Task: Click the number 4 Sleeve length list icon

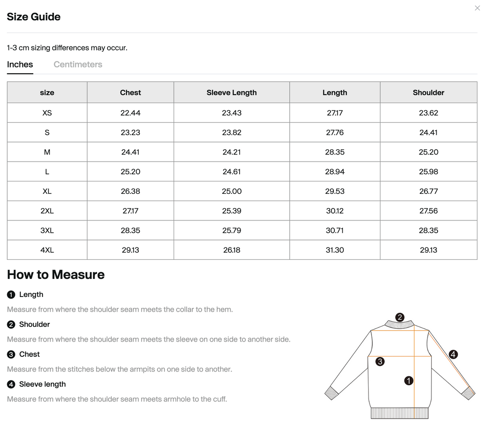Action: (11, 384)
